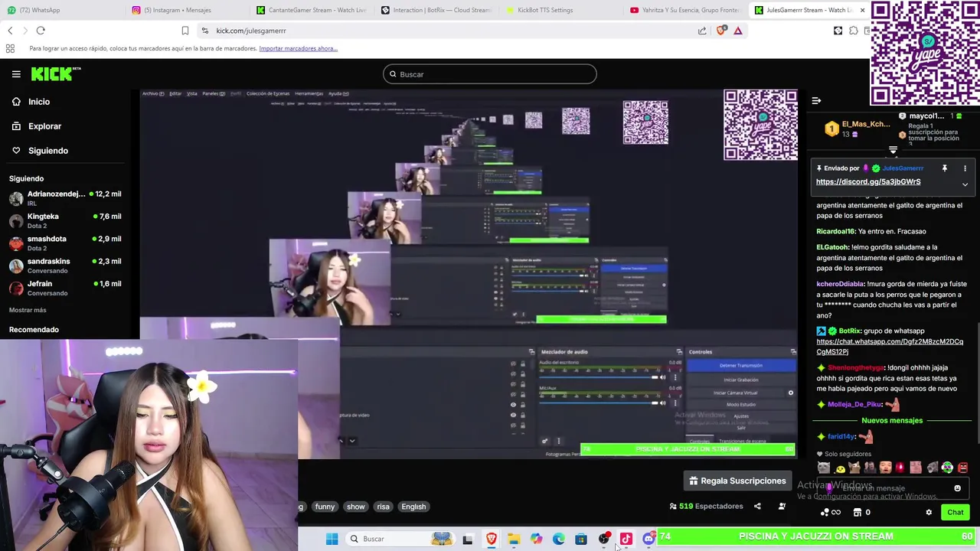Click the KICK beta logo
Screen dimensions: 980x551
56,74
